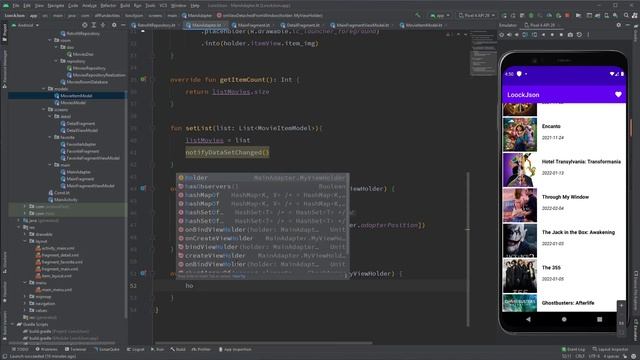
Task: Open the Refactor menu
Action: [108, 6]
